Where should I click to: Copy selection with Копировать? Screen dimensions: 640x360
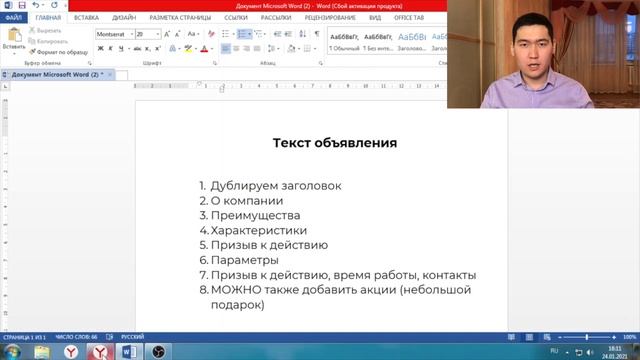click(x=48, y=41)
